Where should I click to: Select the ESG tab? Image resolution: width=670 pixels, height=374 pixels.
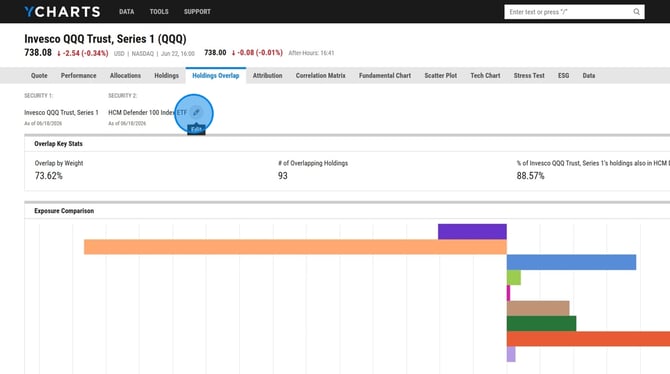pyautogui.click(x=563, y=76)
